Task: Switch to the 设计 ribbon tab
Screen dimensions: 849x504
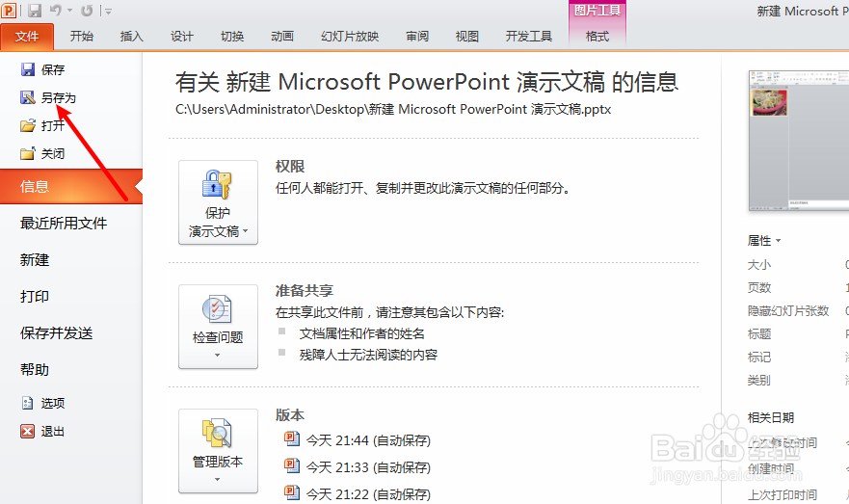Action: click(182, 37)
